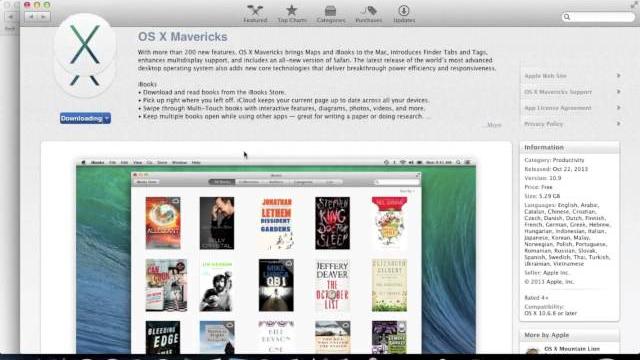This screenshot has width=640, height=360.
Task: Go forward with the right arrow button
Action: pyautogui.click(x=44, y=17)
